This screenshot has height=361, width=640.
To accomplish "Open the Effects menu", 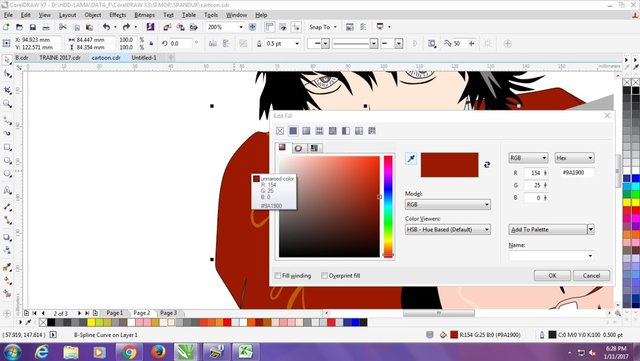I will 118,15.
